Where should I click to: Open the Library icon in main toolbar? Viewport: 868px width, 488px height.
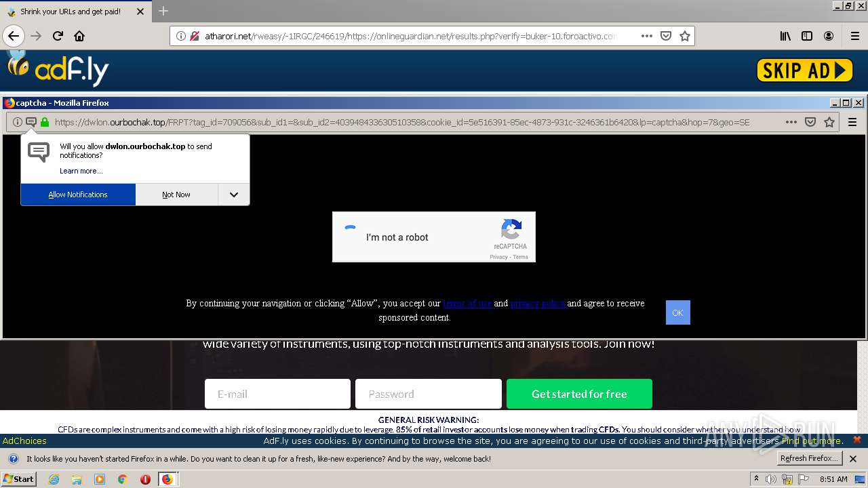click(x=785, y=36)
